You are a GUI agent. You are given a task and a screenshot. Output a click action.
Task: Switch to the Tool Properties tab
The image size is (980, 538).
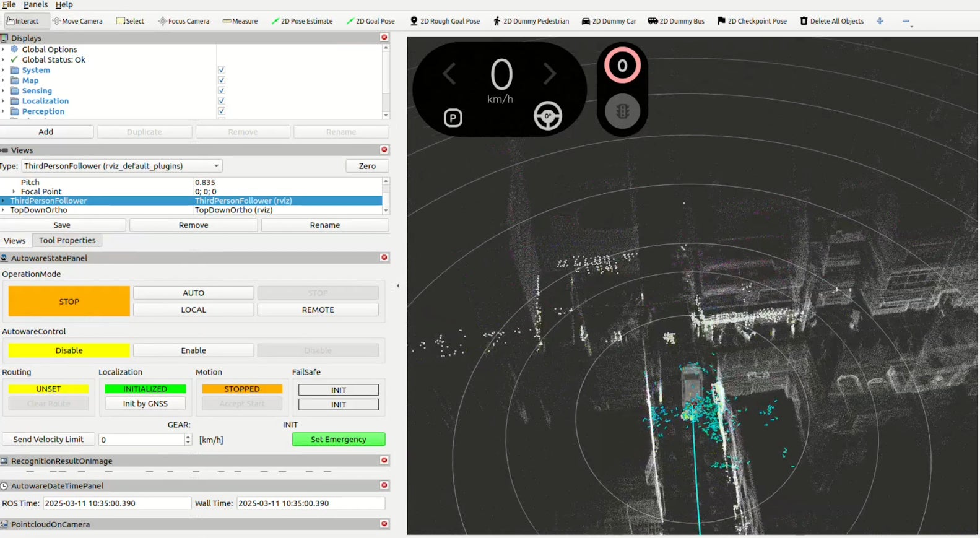[67, 241]
